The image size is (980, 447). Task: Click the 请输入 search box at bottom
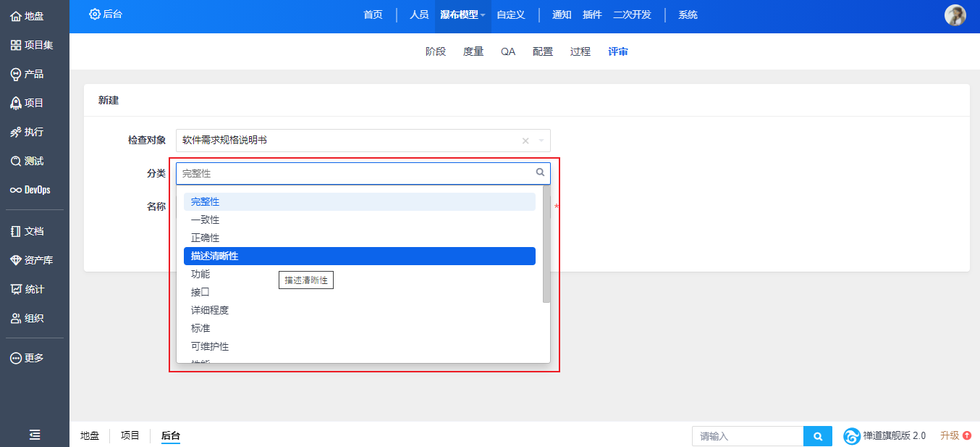click(x=748, y=436)
